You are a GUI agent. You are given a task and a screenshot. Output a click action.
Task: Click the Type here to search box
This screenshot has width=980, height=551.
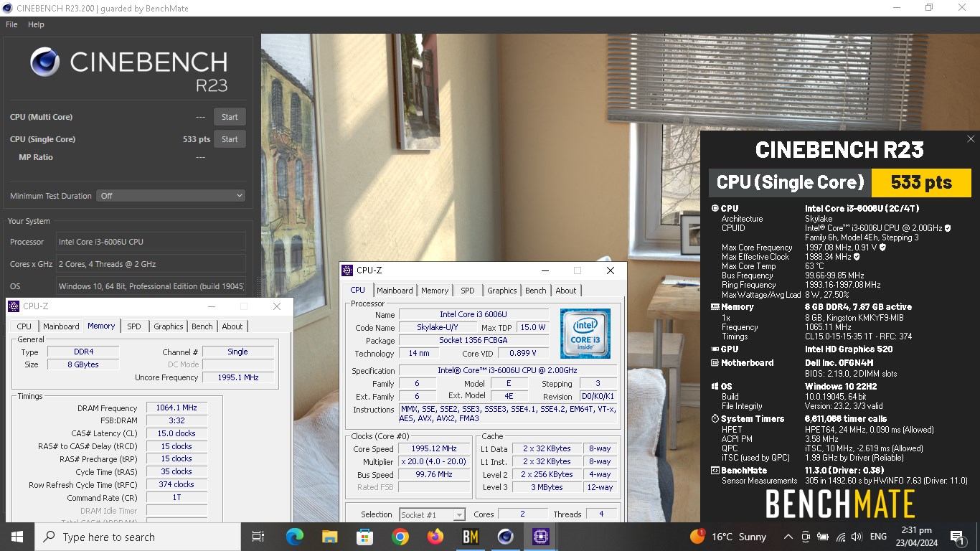(x=138, y=537)
